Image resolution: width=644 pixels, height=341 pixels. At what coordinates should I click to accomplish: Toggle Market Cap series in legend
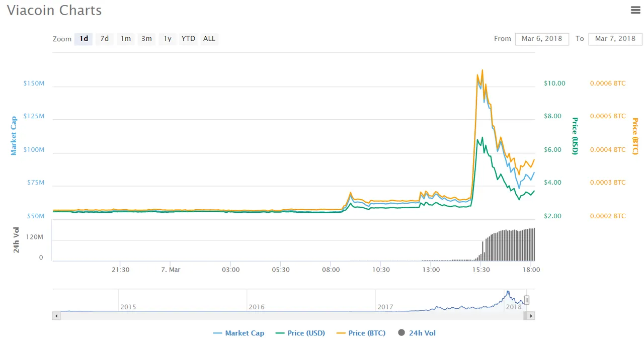tap(238, 333)
